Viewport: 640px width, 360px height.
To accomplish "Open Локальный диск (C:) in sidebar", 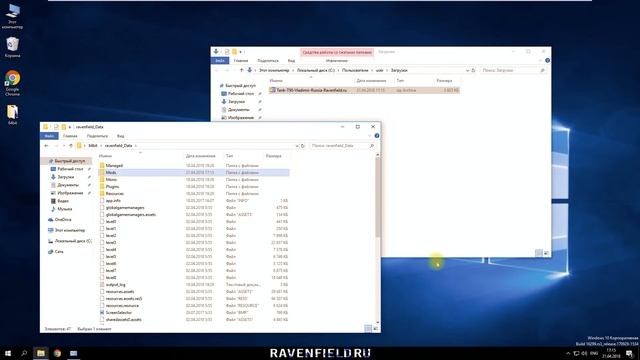I will 73,241.
